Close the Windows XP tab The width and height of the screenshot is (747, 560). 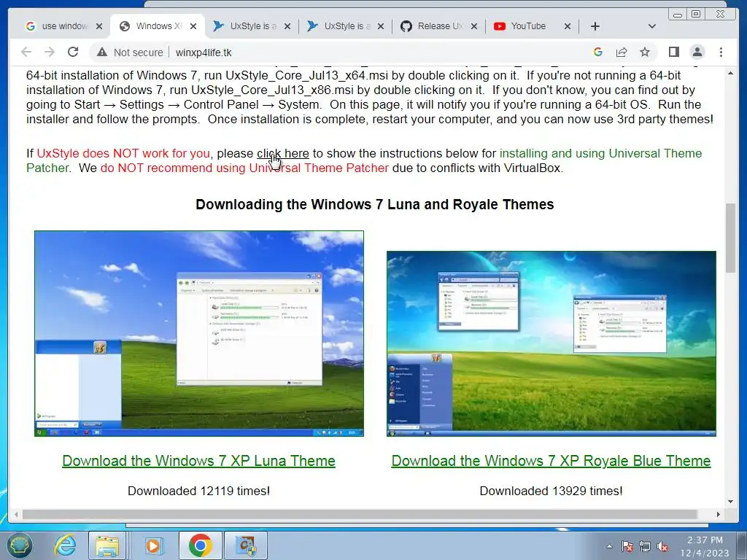tap(193, 26)
